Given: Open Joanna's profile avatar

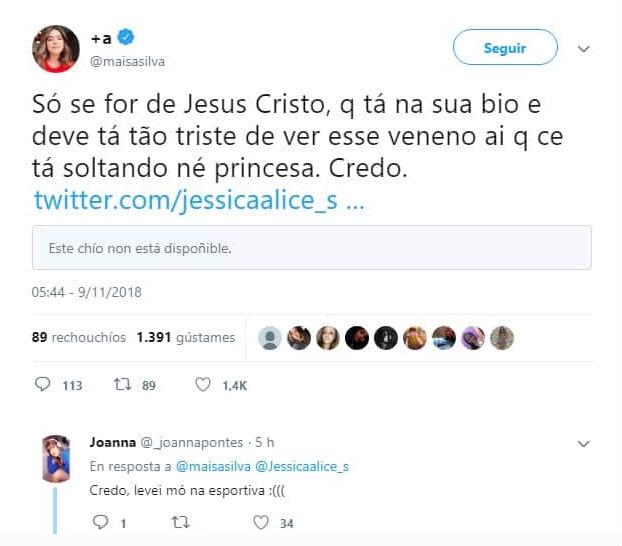Looking at the screenshot, I should coord(56,459).
